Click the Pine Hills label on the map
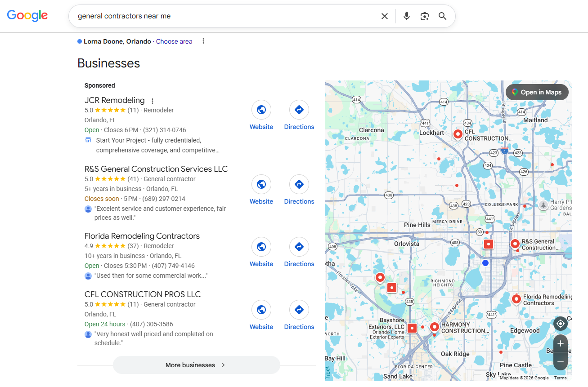The image size is (588, 387). coord(417,225)
